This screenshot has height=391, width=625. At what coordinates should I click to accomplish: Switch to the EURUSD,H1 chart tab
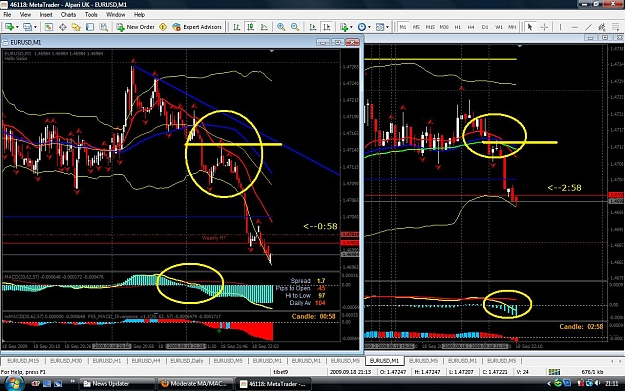tap(107, 361)
